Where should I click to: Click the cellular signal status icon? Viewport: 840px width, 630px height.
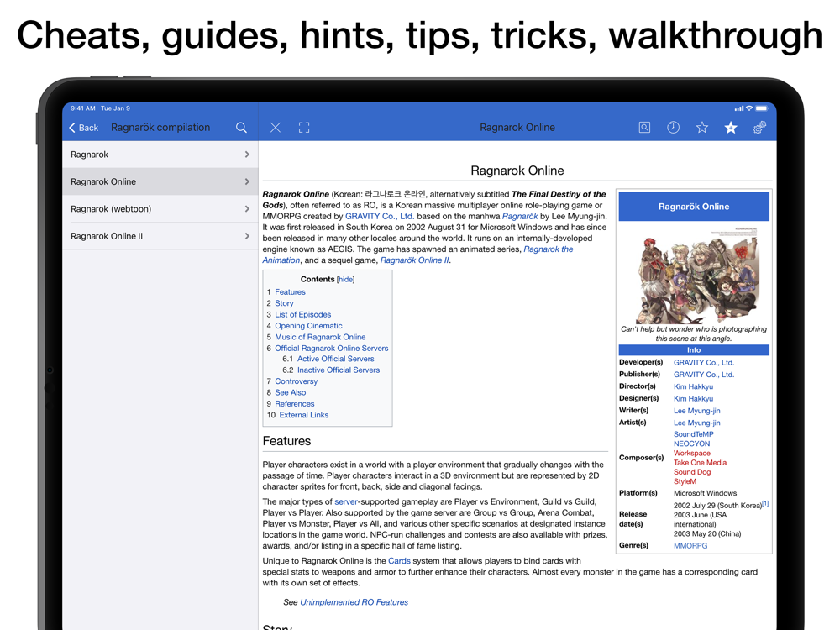(x=738, y=108)
